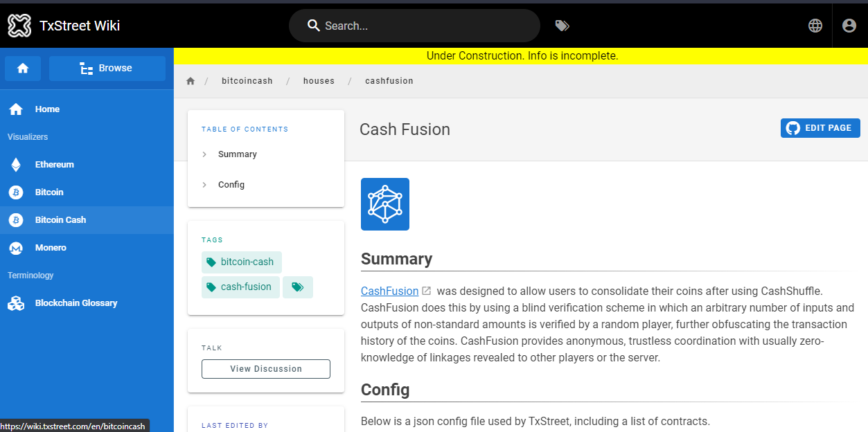Open Ethereum visualizer page
868x432 pixels.
(87, 165)
